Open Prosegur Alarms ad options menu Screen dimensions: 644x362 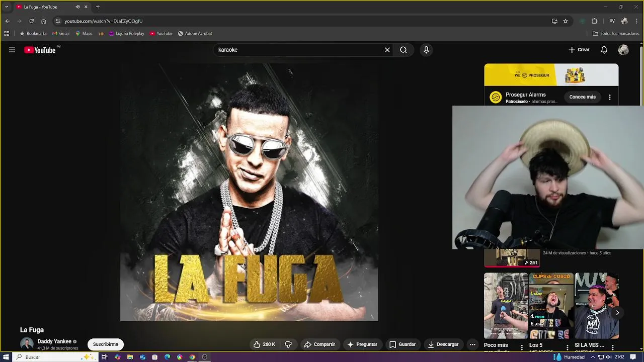[x=610, y=97]
